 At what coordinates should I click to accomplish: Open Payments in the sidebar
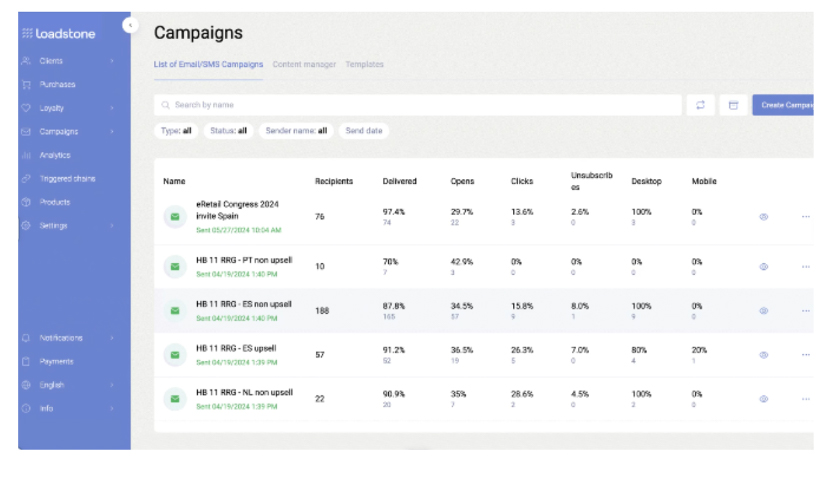click(x=56, y=362)
